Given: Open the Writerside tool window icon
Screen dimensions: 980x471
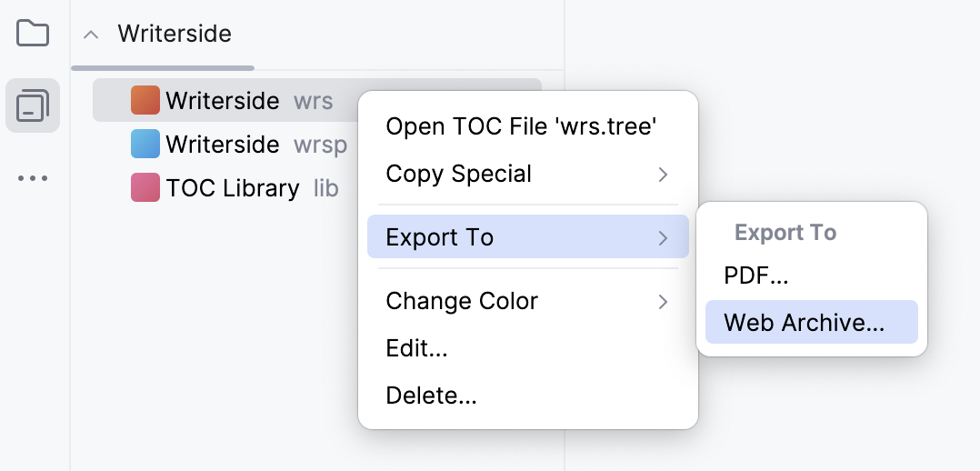Looking at the screenshot, I should pos(33,105).
